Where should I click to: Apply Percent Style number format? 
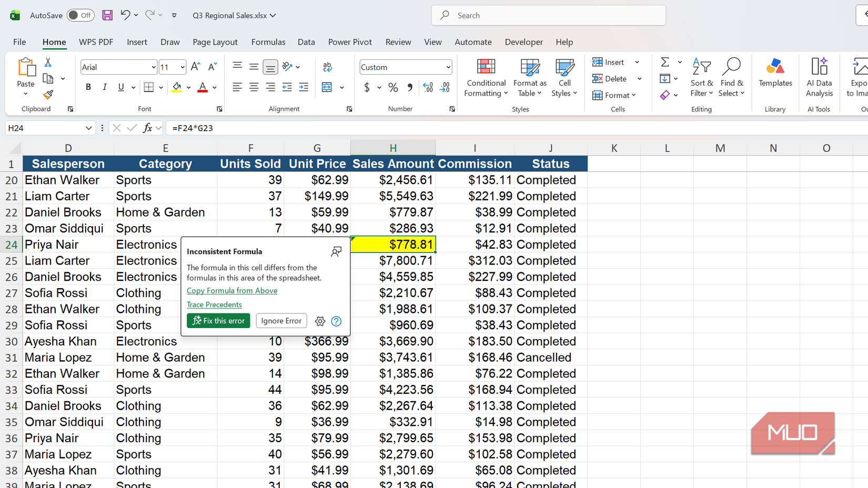point(393,87)
